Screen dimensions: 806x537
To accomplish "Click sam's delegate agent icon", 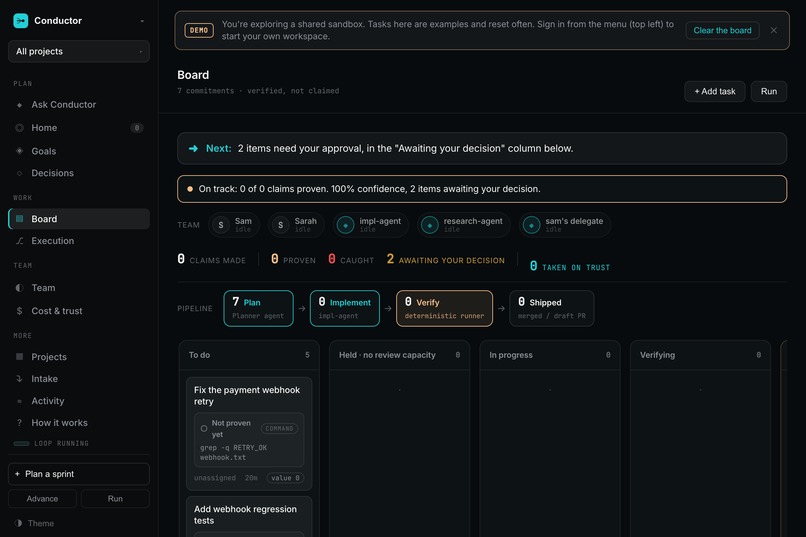I will coord(532,225).
